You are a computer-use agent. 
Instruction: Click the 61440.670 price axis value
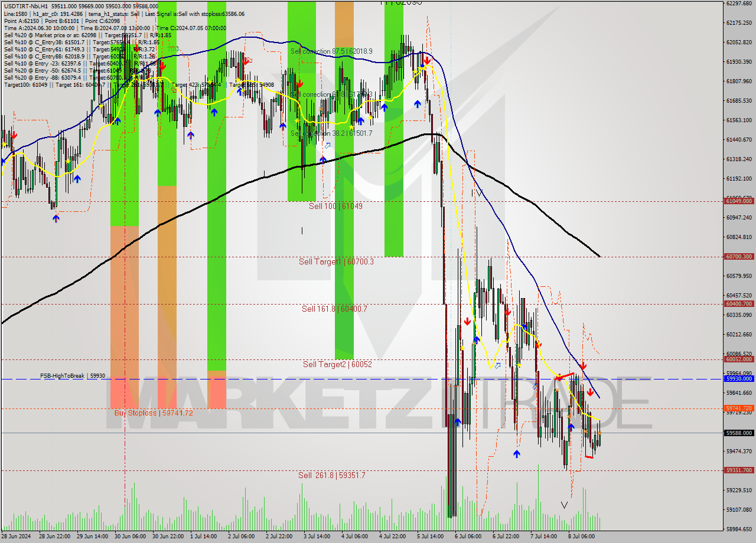click(738, 139)
